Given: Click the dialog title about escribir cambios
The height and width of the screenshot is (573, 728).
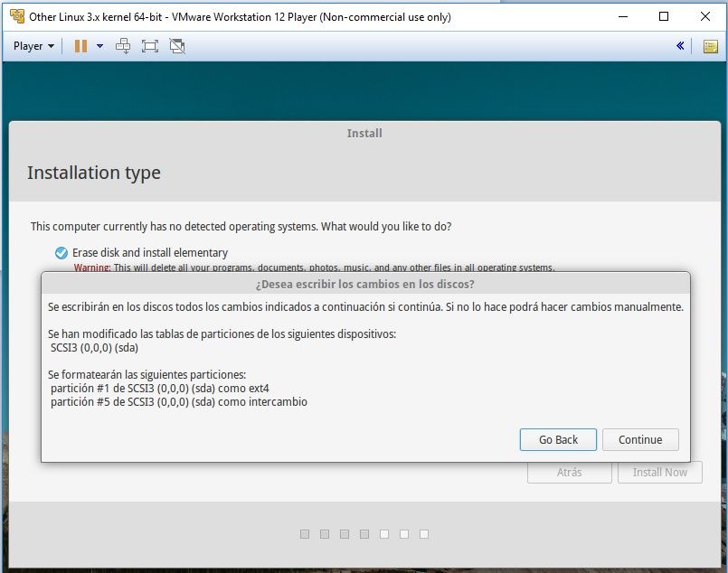Looking at the screenshot, I should click(x=365, y=284).
